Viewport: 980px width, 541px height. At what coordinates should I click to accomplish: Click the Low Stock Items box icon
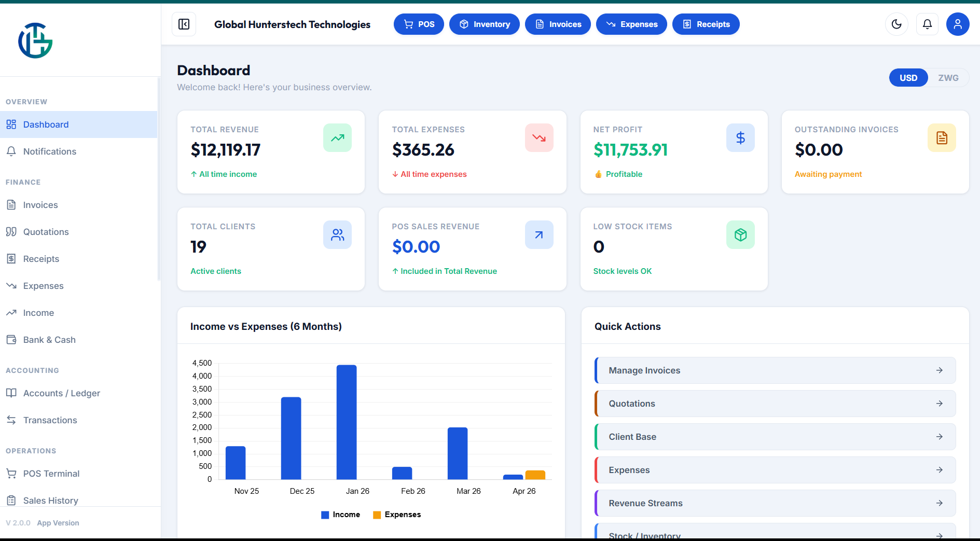coord(740,235)
